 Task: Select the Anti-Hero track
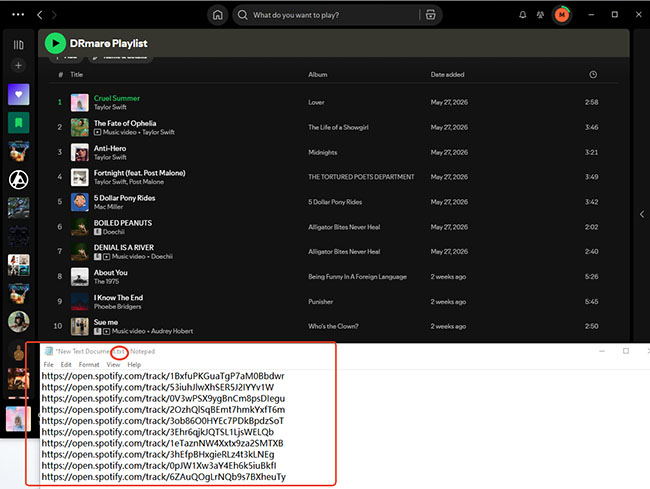[x=110, y=148]
